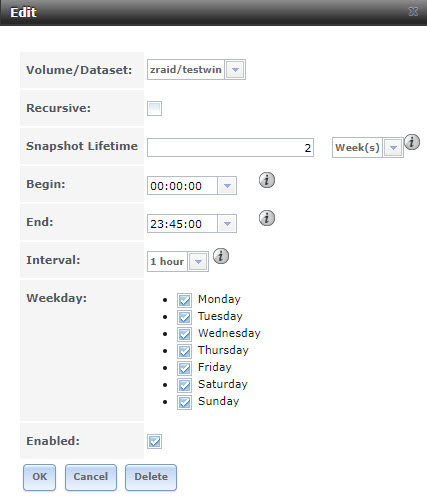The image size is (427, 501).
Task: Uncheck the Sunday weekday checkbox
Action: [184, 402]
